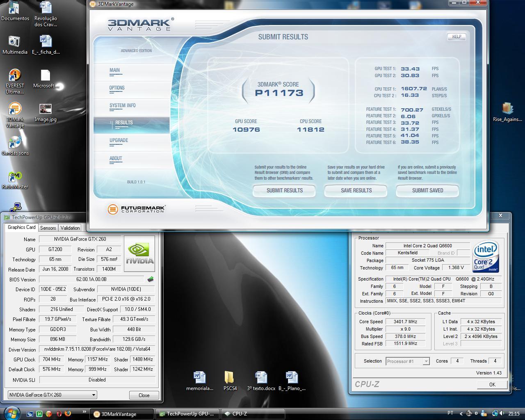Click the GPU-Z Name field showing GTX 260
Screen dimensions: 525x420
[x=80, y=239]
